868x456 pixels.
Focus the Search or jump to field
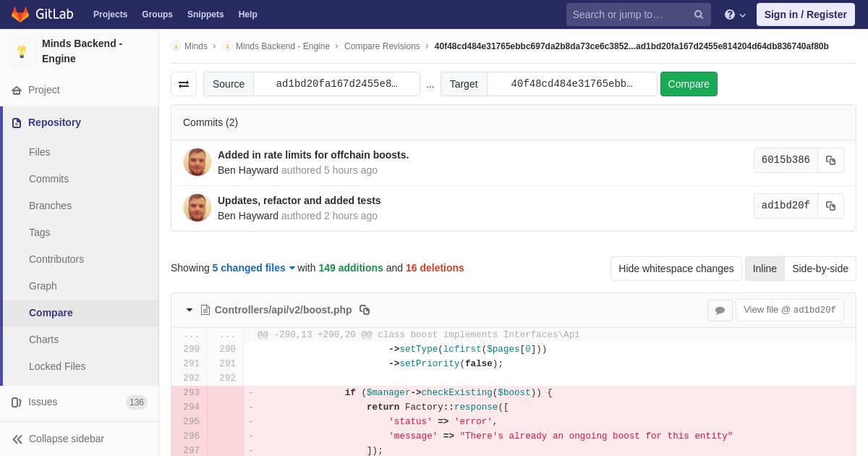[629, 14]
